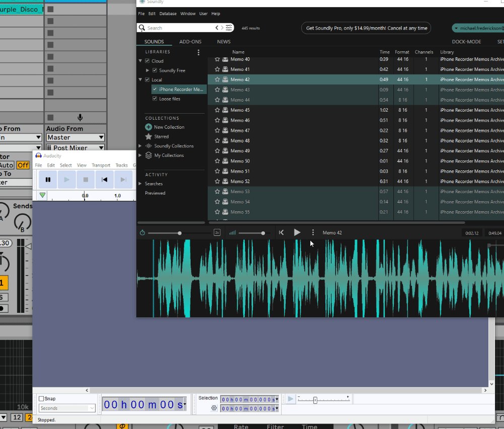Screen dimensions: 504x429
Task: Click microphone icon in Ableton track
Action: point(80,118)
